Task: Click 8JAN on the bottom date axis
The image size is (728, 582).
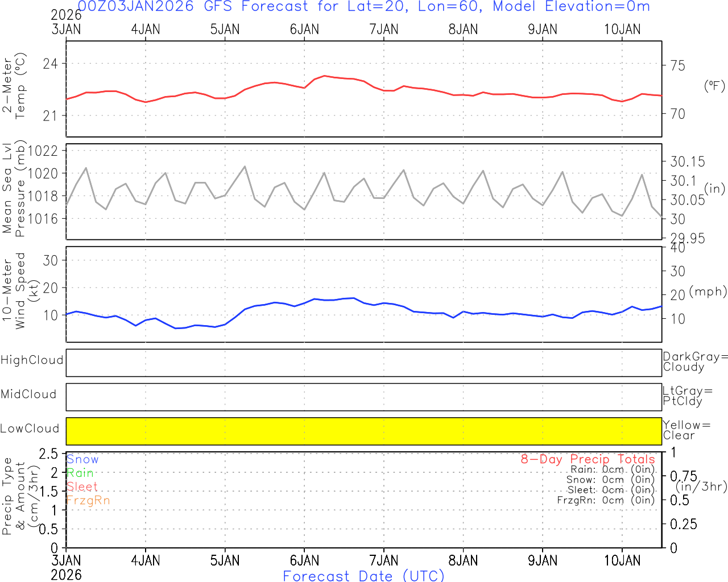Action: [463, 561]
